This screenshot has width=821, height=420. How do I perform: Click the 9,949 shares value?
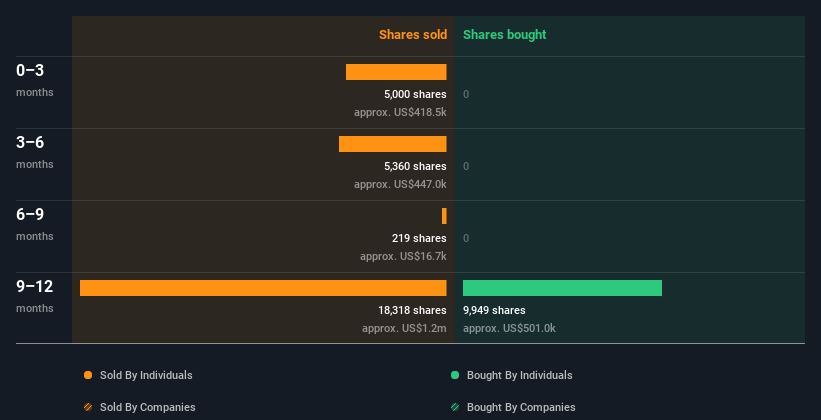click(x=494, y=311)
